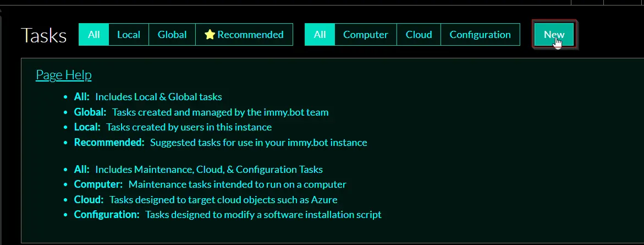Click 'Includes Maintenance, Cloud, & Configuration Tasks' text
The width and height of the screenshot is (644, 245).
(x=209, y=170)
